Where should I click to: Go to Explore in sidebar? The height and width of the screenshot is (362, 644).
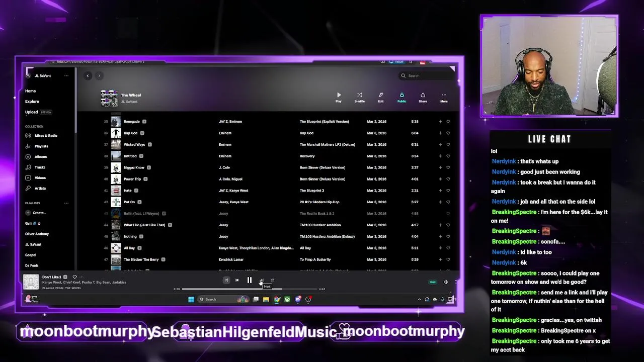[32, 102]
